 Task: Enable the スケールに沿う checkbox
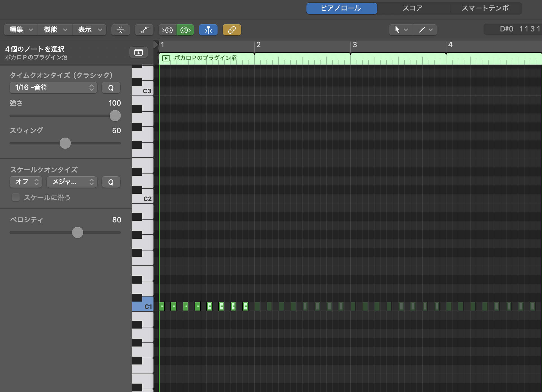point(16,197)
